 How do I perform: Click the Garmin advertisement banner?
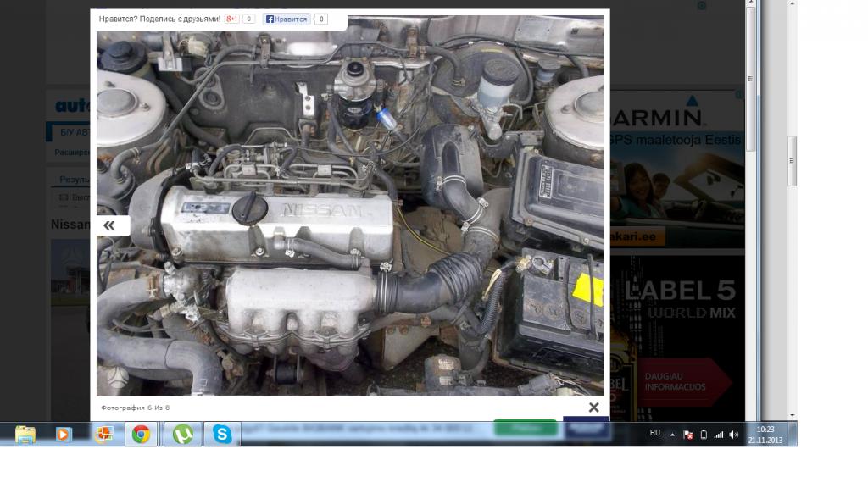click(x=677, y=169)
